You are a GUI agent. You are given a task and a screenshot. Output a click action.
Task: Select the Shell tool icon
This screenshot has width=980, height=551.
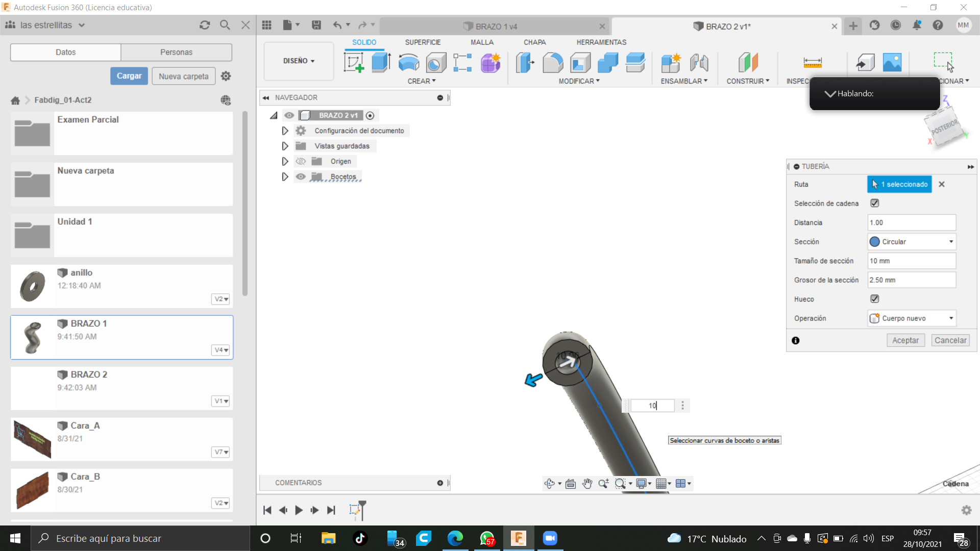point(580,63)
